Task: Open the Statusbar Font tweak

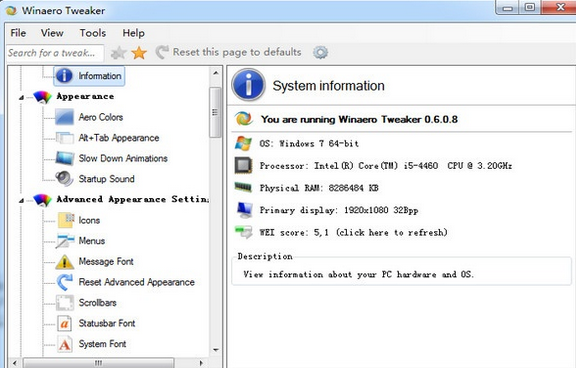Action: [x=107, y=323]
